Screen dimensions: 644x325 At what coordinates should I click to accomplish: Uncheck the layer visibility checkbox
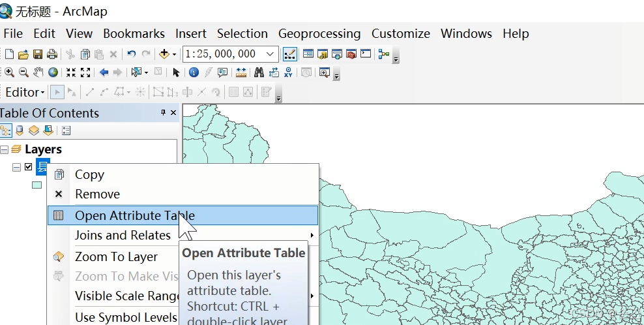[28, 166]
